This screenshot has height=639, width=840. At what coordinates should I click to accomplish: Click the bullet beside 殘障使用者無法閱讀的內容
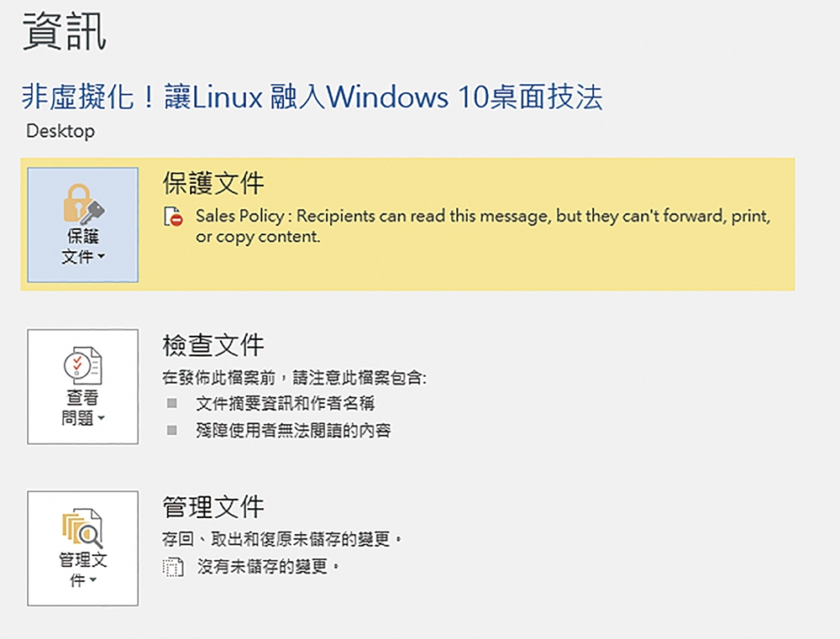[x=172, y=430]
